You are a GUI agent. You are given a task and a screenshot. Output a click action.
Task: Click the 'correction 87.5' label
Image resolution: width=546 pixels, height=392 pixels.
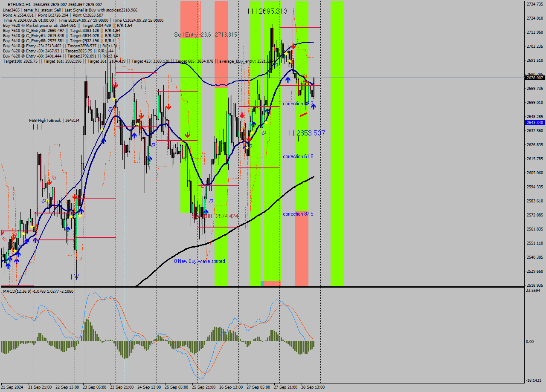[298, 214]
